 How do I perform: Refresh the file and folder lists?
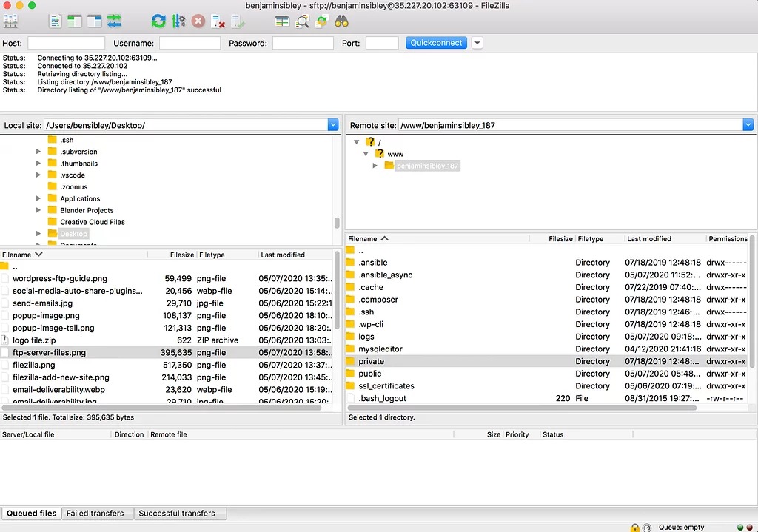click(x=158, y=21)
